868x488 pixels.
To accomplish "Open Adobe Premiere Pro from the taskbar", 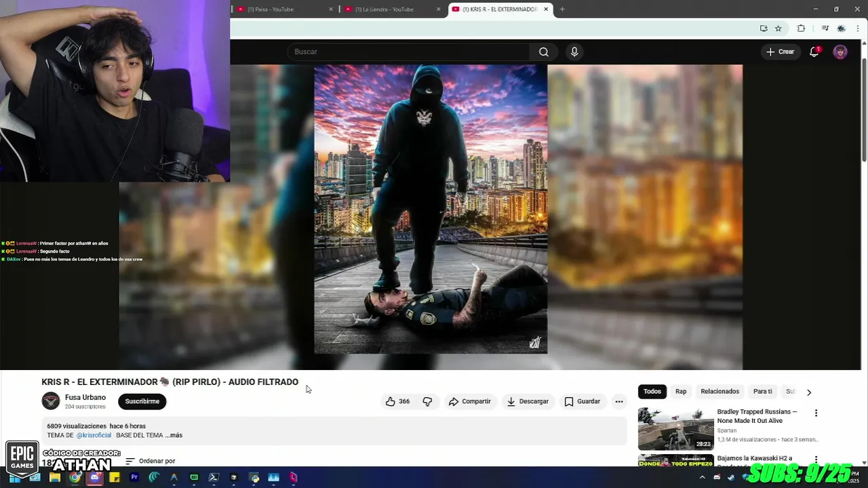I will [134, 477].
